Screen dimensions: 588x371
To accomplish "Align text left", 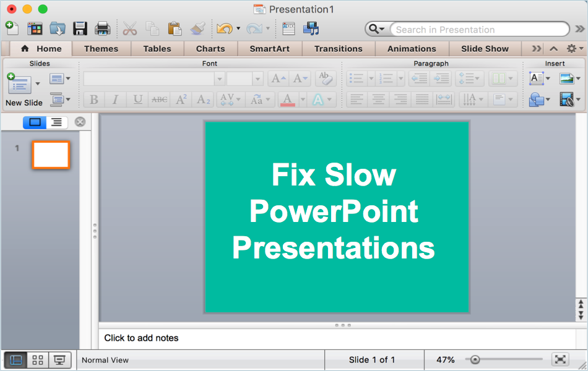I will [x=357, y=100].
